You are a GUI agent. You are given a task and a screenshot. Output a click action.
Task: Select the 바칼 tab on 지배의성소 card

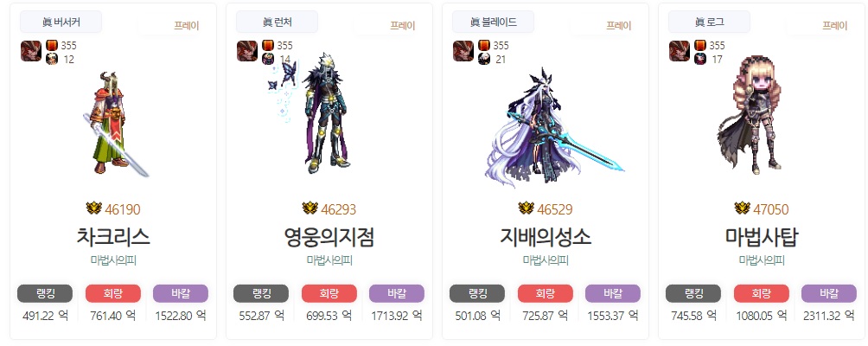613,293
